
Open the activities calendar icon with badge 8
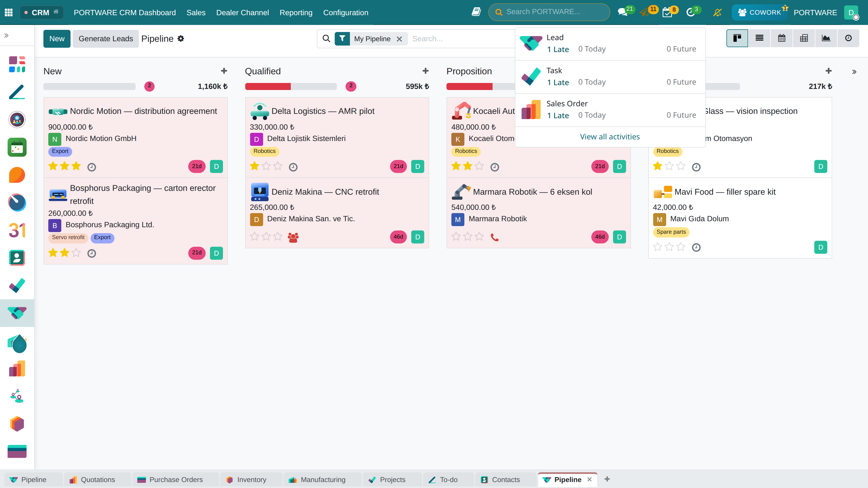(x=667, y=12)
